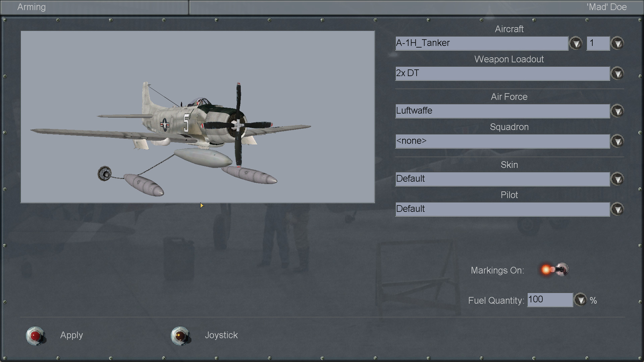644x362 pixels.
Task: Open the Squadron dropdown arrow
Action: (x=618, y=141)
